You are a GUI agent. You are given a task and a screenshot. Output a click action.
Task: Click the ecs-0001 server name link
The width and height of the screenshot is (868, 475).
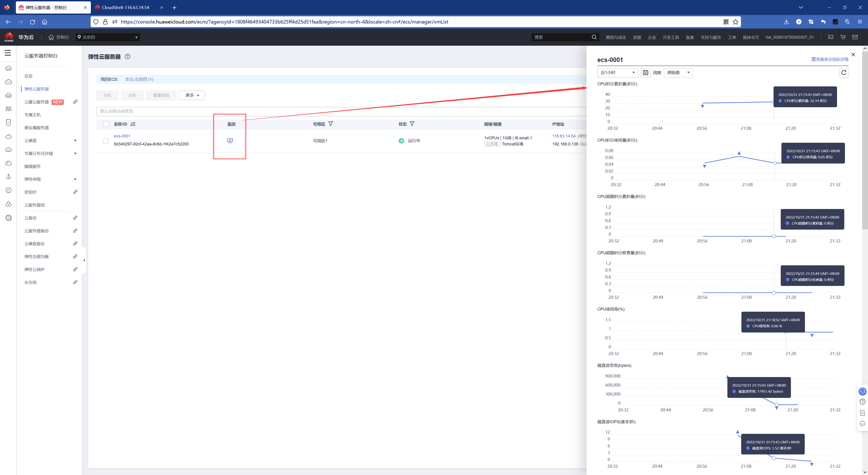click(122, 136)
